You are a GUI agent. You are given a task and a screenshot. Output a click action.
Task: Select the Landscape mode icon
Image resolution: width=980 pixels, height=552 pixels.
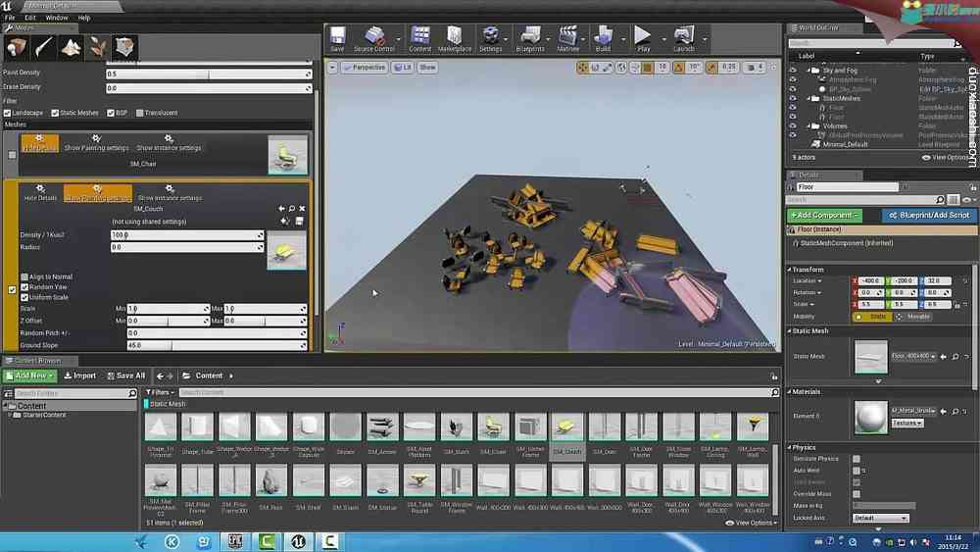click(71, 47)
